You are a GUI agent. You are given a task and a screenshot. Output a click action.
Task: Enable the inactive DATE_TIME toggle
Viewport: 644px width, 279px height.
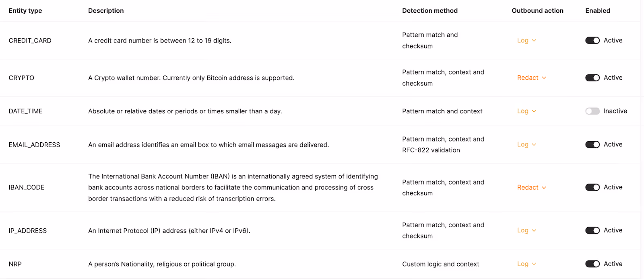pos(592,111)
